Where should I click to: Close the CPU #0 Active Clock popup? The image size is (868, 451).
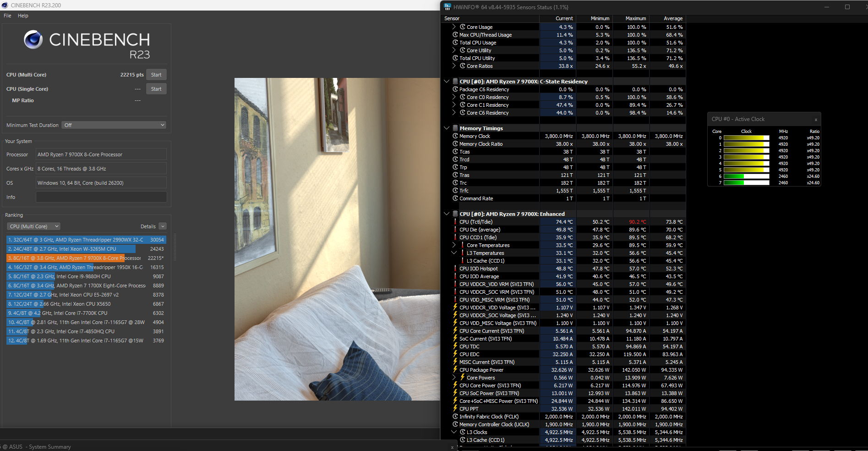click(x=816, y=119)
